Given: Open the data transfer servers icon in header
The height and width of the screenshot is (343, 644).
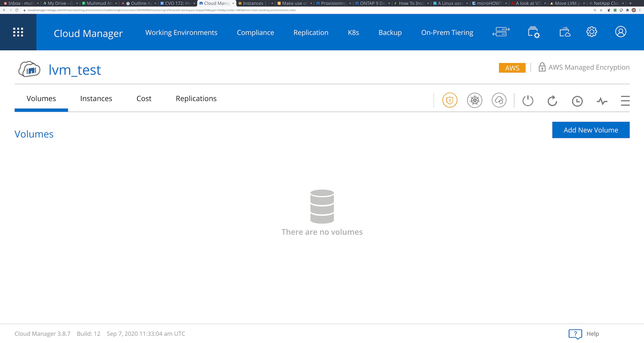Looking at the screenshot, I should pyautogui.click(x=501, y=32).
